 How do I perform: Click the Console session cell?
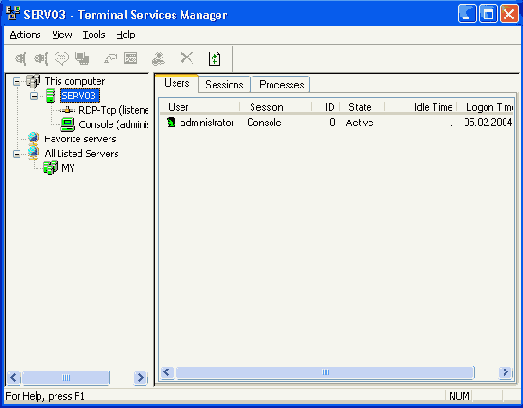coord(264,122)
